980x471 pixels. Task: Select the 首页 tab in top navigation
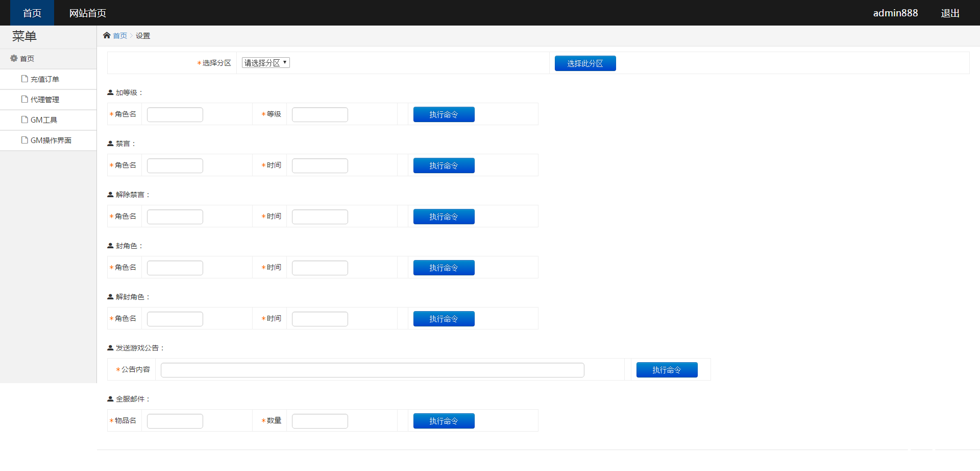(32, 13)
